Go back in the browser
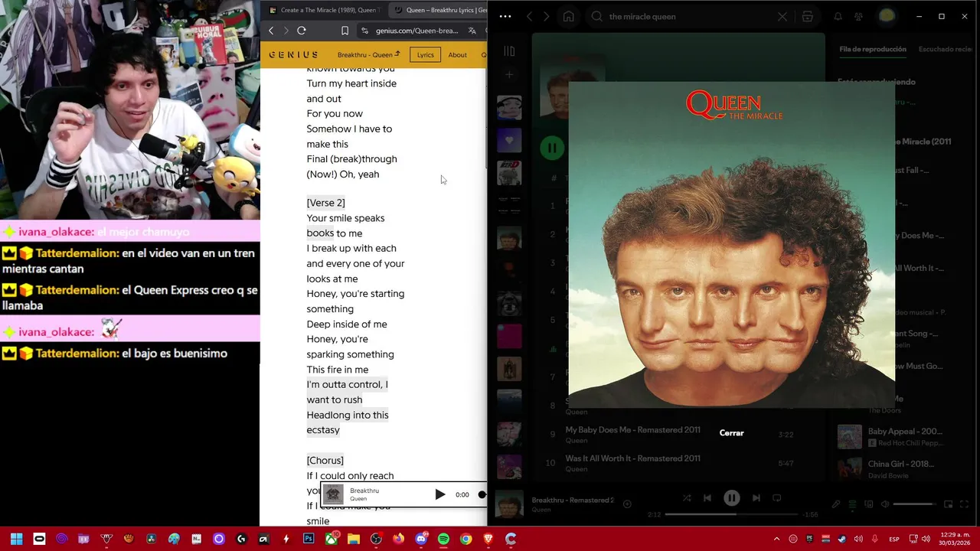This screenshot has width=980, height=551. 271,31
